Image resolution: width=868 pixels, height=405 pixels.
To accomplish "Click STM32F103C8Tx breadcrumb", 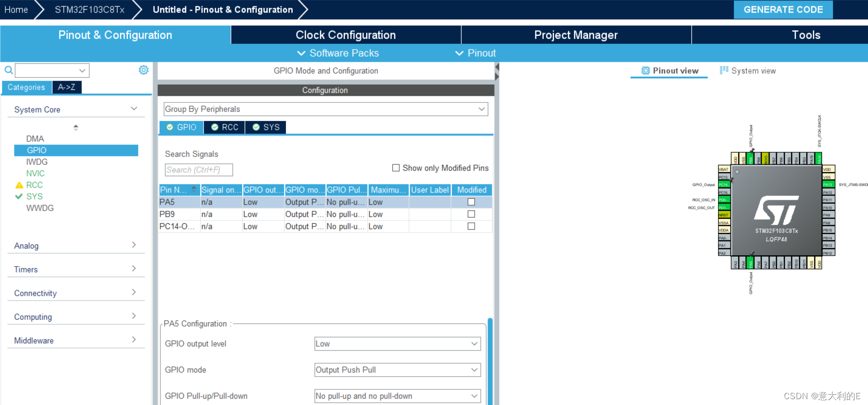I will (x=89, y=10).
